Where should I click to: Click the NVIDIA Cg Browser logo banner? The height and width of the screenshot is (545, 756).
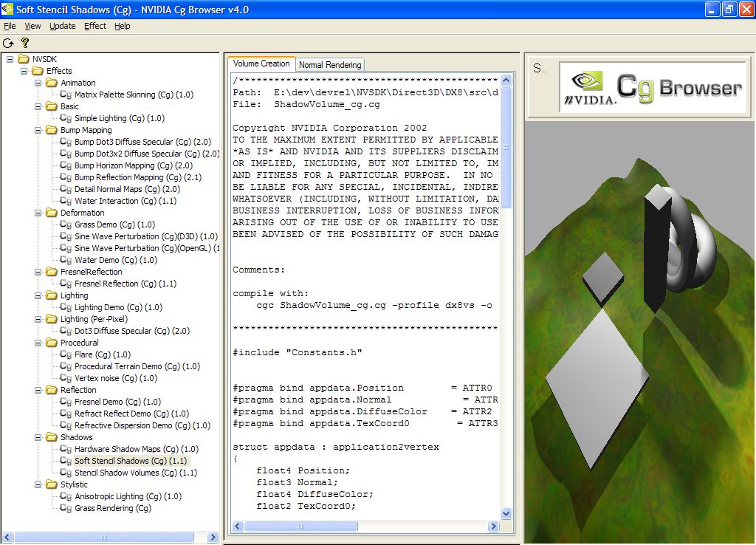pos(653,87)
